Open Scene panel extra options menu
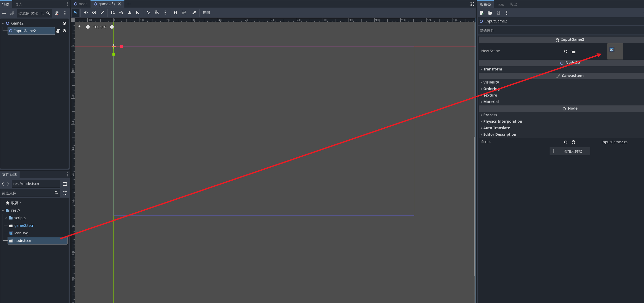The width and height of the screenshot is (644, 303). click(x=65, y=13)
